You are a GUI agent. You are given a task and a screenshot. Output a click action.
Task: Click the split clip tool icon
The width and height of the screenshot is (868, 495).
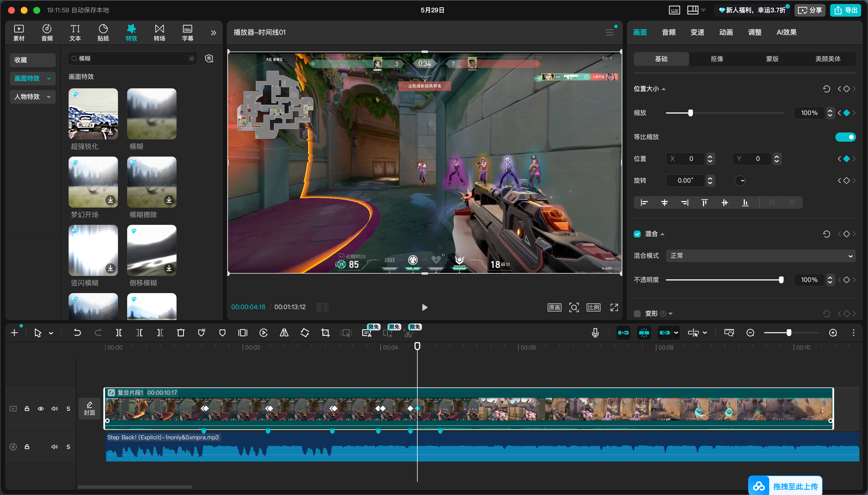pyautogui.click(x=119, y=333)
